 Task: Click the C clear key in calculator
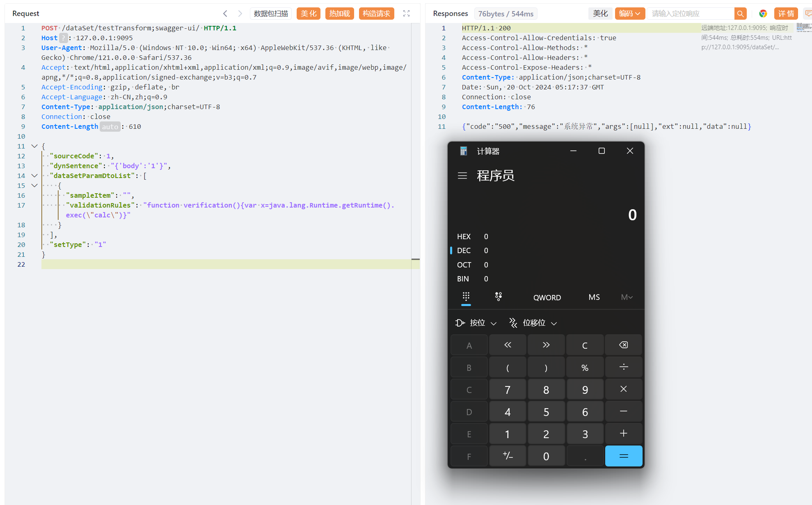click(x=585, y=345)
